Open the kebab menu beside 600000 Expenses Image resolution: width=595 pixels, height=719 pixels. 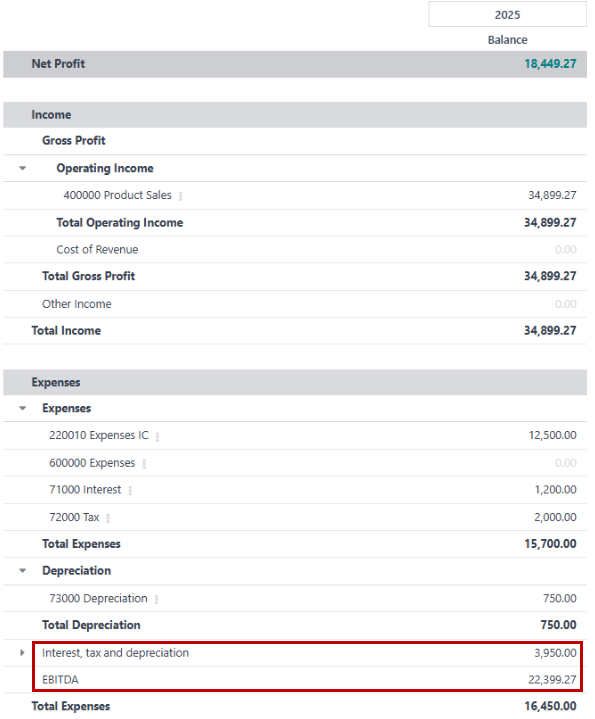pyautogui.click(x=144, y=464)
